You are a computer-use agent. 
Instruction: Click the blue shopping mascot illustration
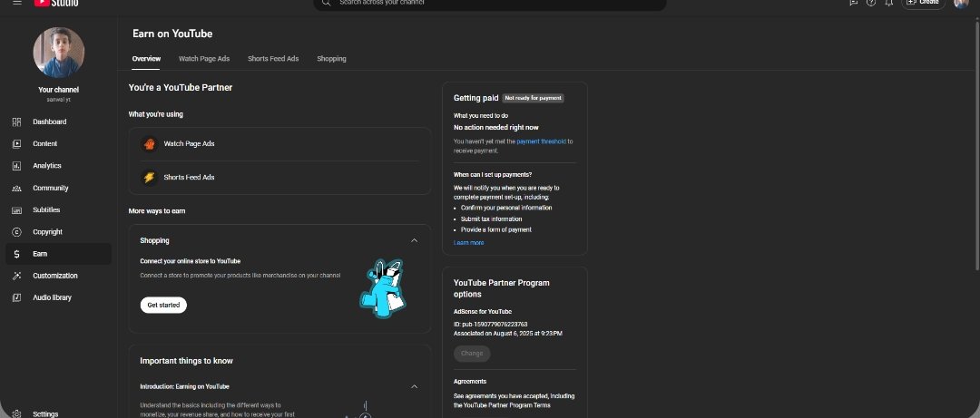[383, 287]
